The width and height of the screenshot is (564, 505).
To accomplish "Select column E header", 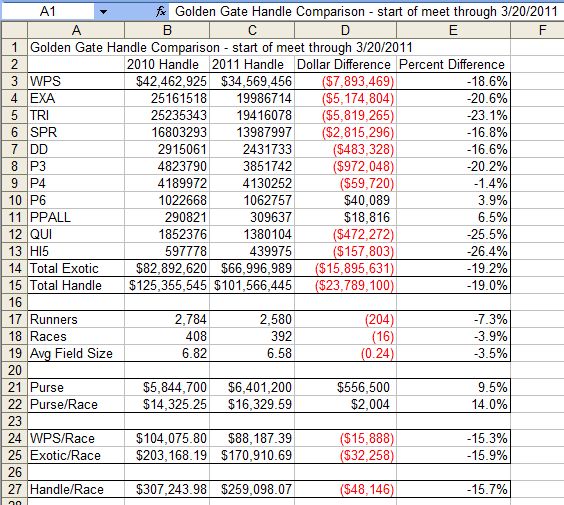I will [453, 30].
